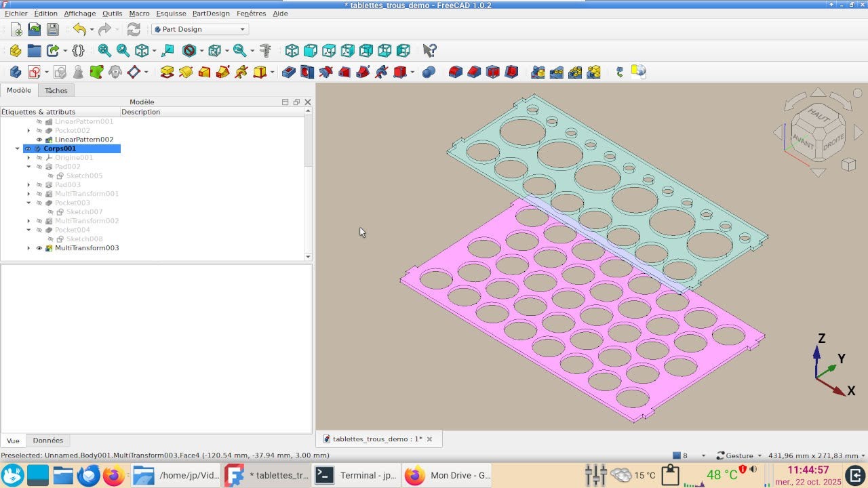Open the PartDesign menu

click(211, 14)
